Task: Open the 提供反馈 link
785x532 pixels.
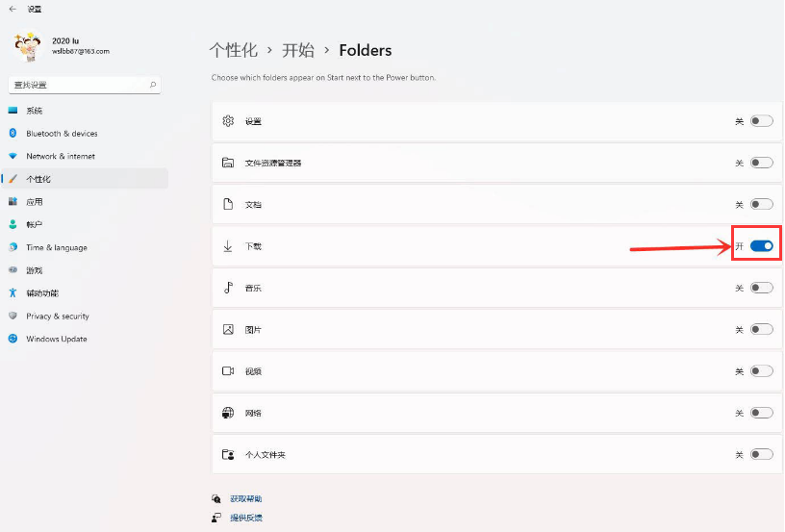Action: coord(246,518)
